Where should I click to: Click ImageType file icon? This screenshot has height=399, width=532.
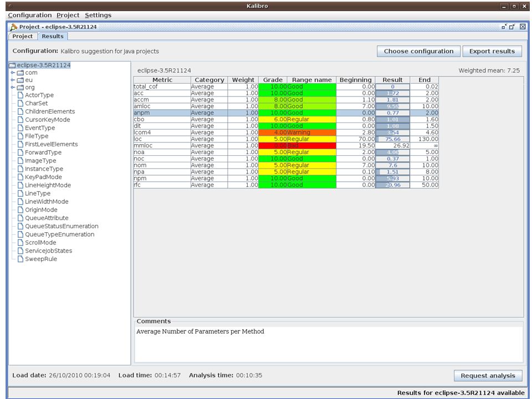tap(21, 161)
